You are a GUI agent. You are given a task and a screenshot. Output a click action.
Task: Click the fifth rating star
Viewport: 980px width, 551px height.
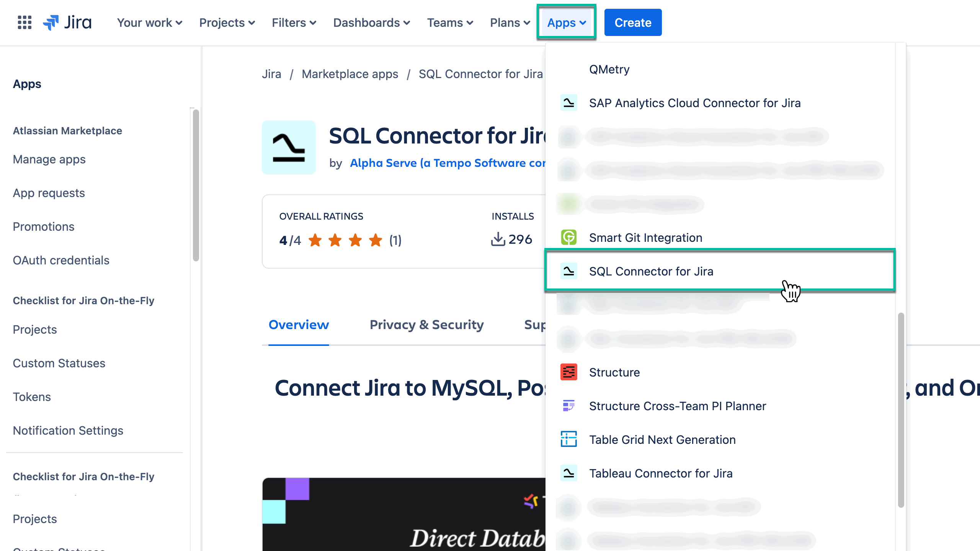(375, 240)
